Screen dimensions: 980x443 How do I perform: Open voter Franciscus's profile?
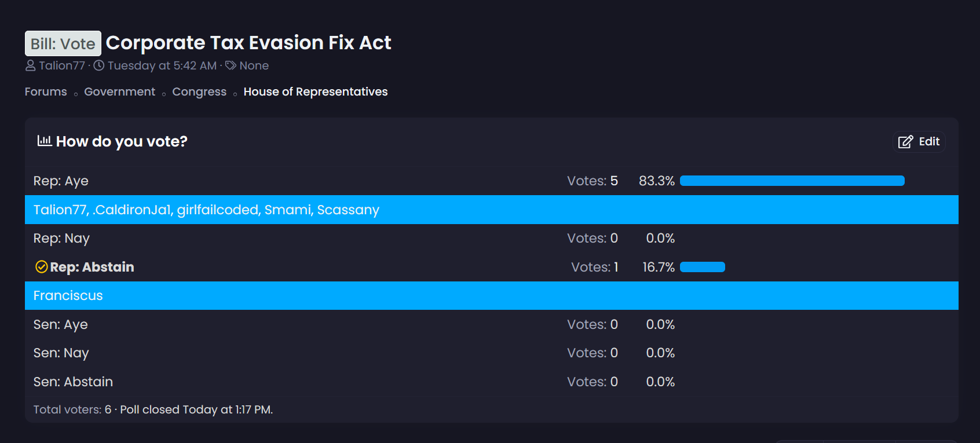click(68, 296)
